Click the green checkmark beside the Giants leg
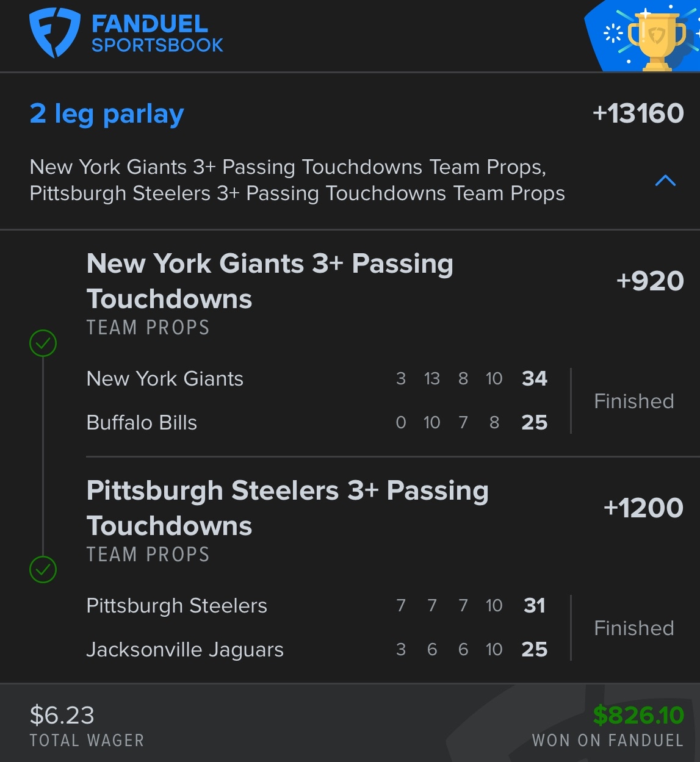The image size is (700, 762). click(x=43, y=343)
